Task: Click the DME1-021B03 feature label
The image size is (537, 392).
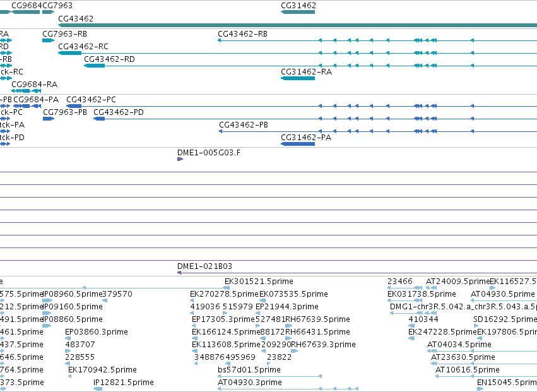Action: [x=204, y=266]
